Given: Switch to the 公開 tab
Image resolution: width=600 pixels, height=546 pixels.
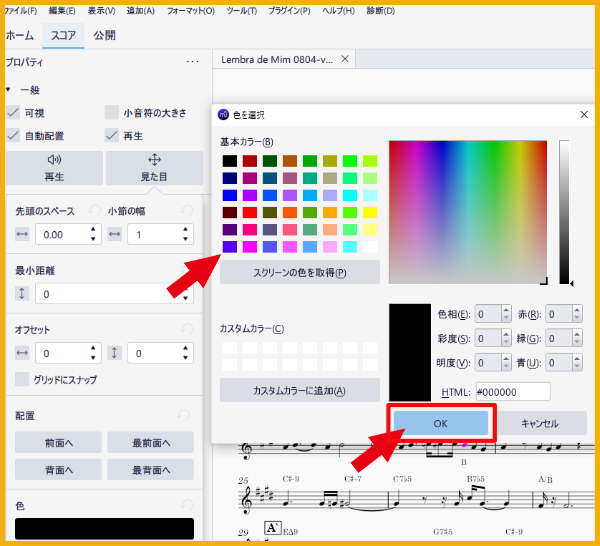Looking at the screenshot, I should point(104,36).
